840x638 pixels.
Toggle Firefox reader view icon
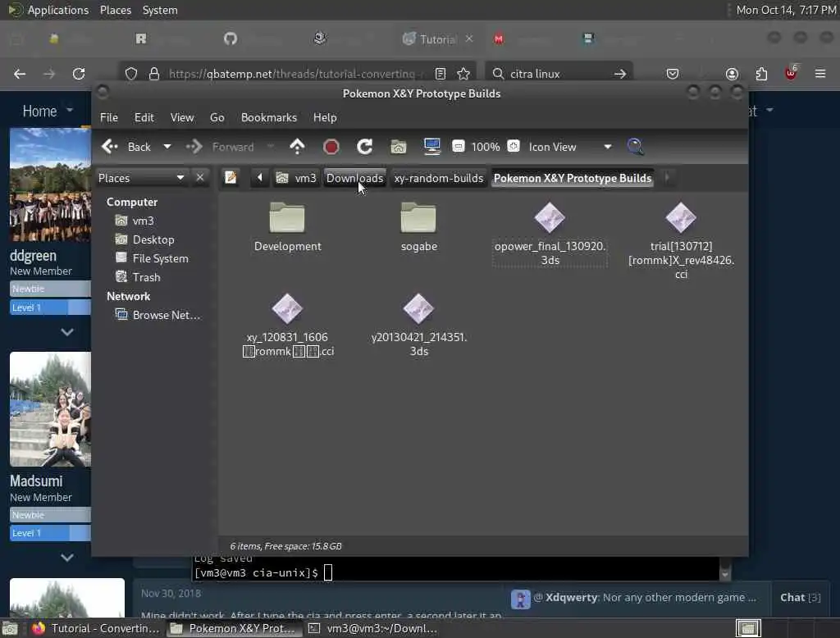(x=440, y=74)
